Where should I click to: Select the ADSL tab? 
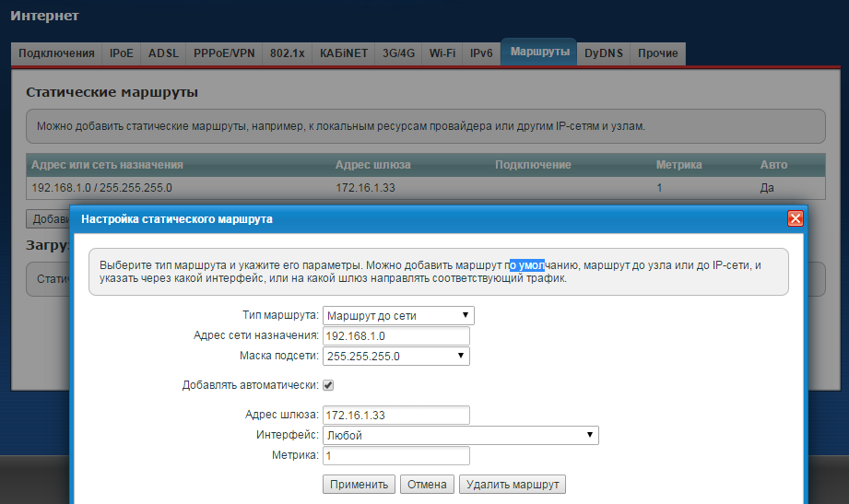(163, 53)
